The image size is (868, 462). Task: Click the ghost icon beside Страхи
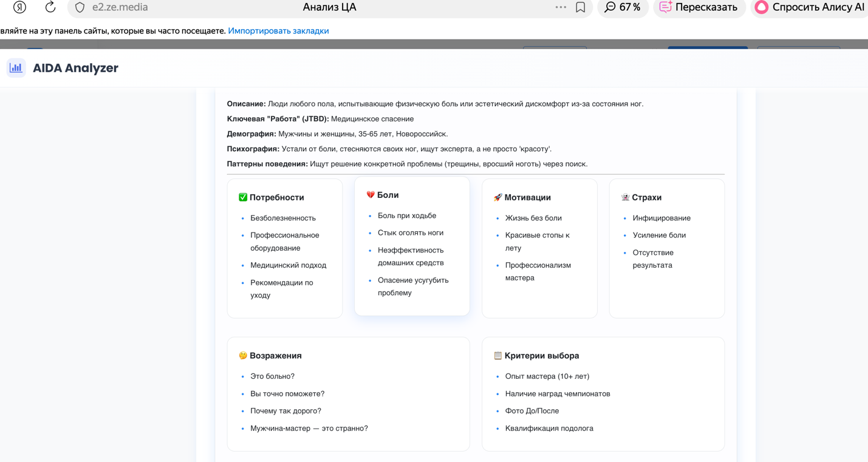pos(625,197)
